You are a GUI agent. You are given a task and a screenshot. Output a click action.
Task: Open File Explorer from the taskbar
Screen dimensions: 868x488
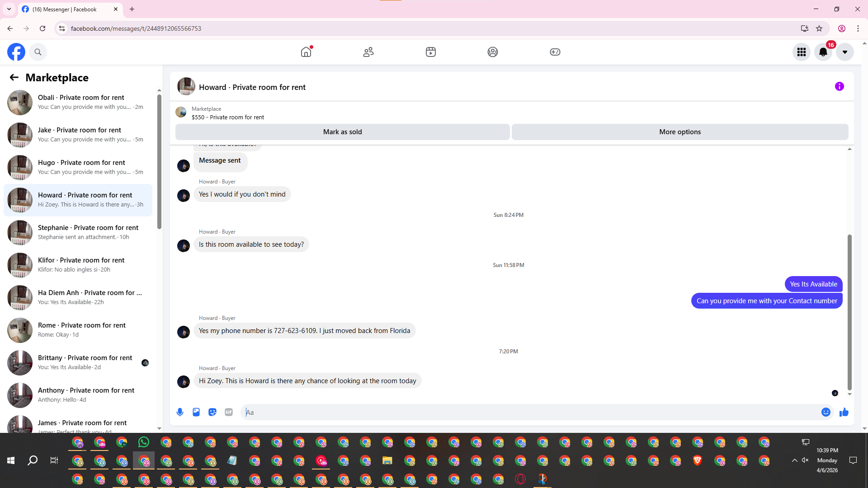[x=387, y=460]
